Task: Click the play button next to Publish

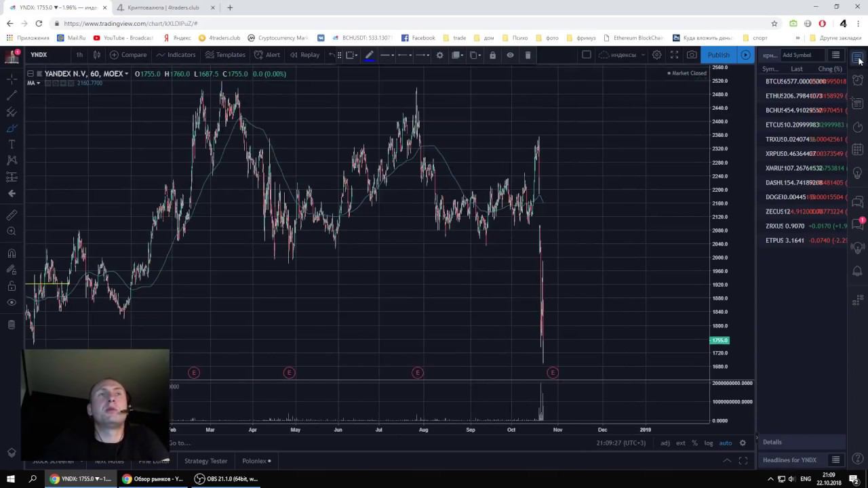Action: pyautogui.click(x=745, y=55)
